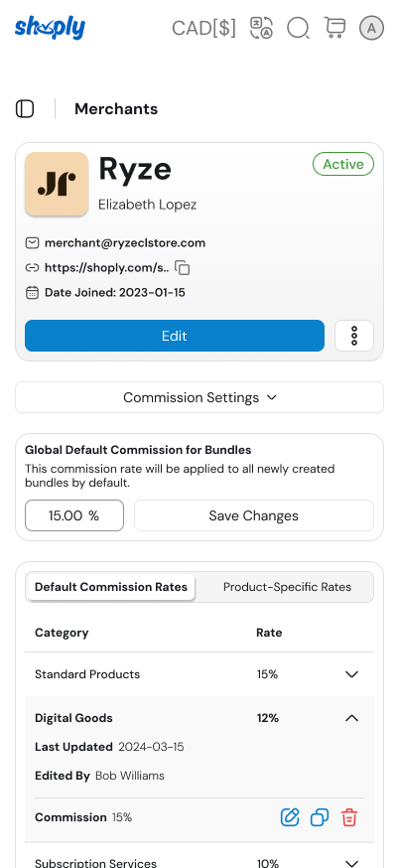Viewport: 399px width, 868px height.
Task: Open the shopping cart icon
Action: pyautogui.click(x=334, y=28)
